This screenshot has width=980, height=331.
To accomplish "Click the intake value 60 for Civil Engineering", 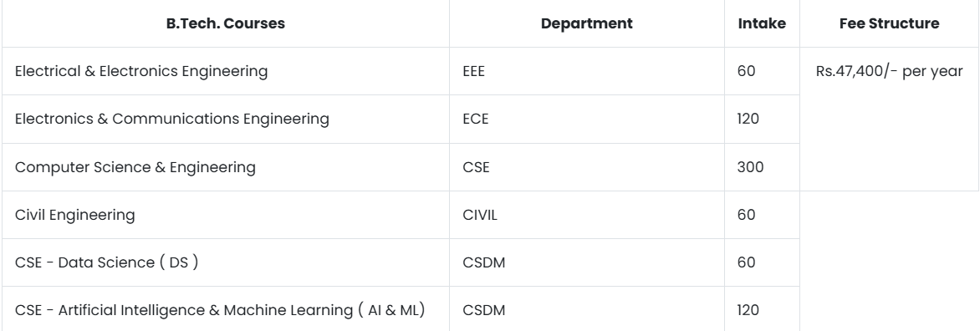I will [762, 215].
